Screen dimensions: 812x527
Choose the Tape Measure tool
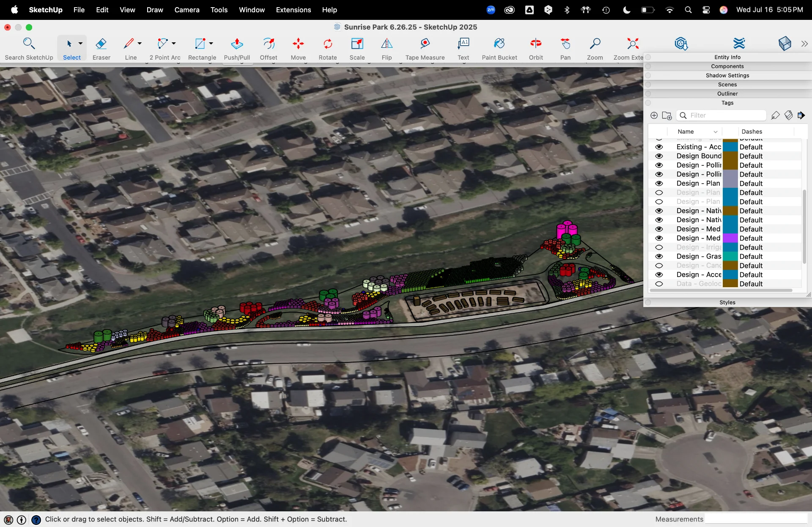coord(425,49)
